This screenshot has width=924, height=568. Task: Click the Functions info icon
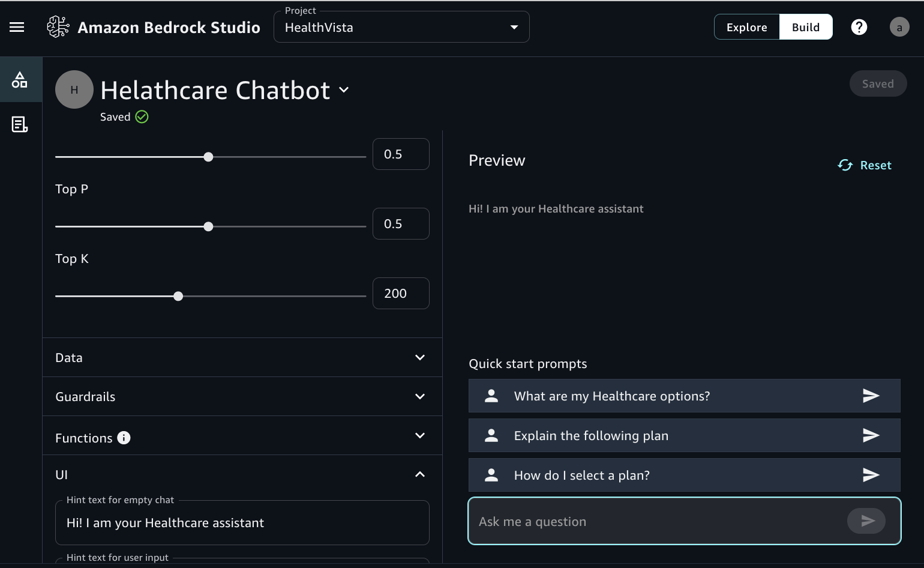124,438
